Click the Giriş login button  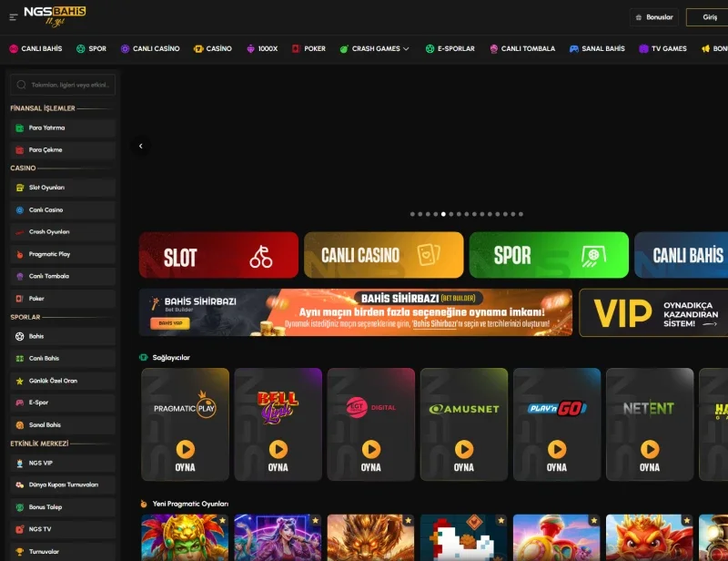[709, 17]
